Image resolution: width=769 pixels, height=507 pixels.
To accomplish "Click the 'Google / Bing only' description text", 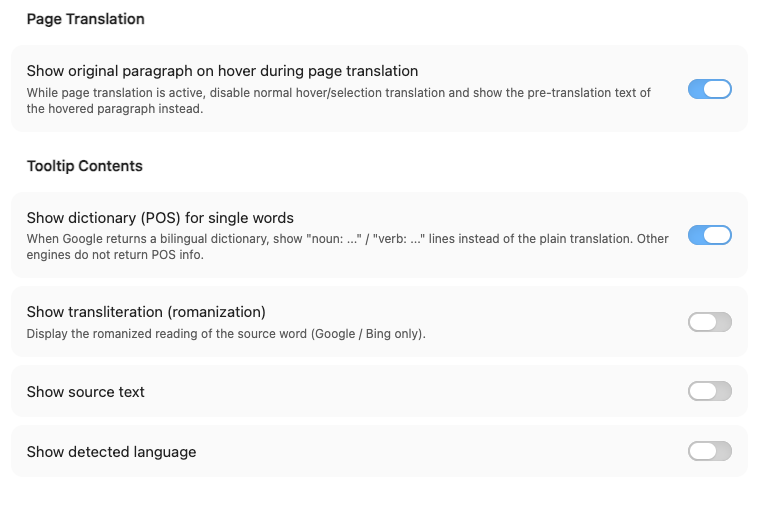I will (x=367, y=334).
